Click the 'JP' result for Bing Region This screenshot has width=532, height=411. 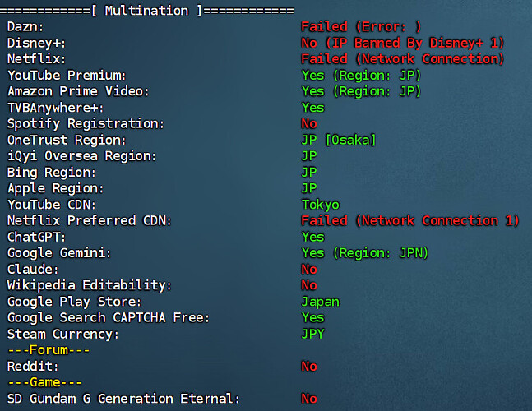pos(309,173)
